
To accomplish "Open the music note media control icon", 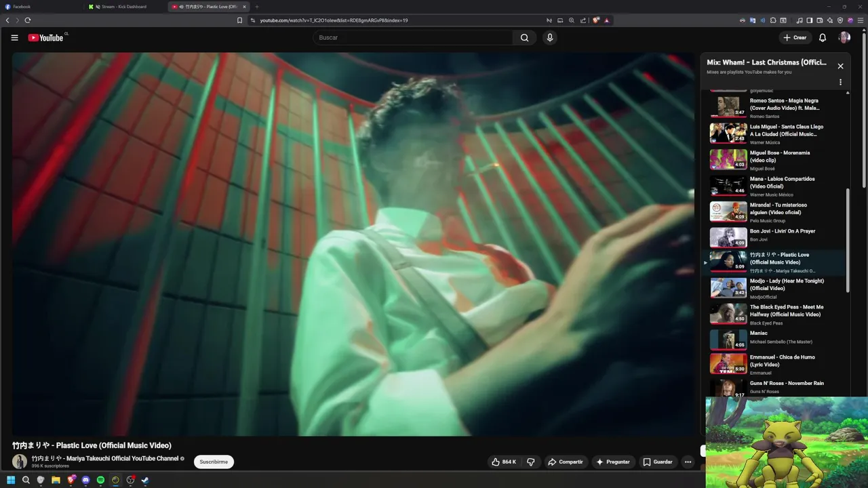I will pyautogui.click(x=800, y=20).
